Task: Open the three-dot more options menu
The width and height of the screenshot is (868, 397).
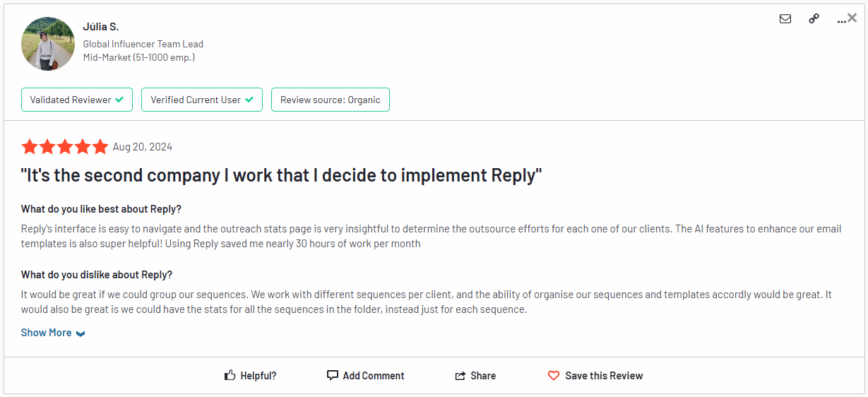Action: pyautogui.click(x=840, y=20)
